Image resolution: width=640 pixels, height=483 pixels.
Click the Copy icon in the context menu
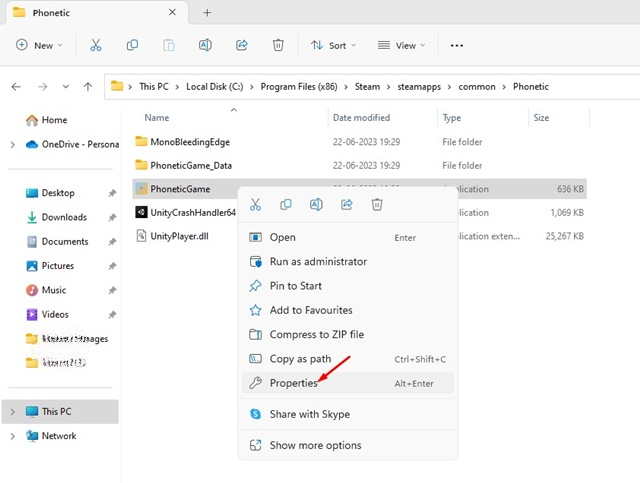pyautogui.click(x=286, y=204)
